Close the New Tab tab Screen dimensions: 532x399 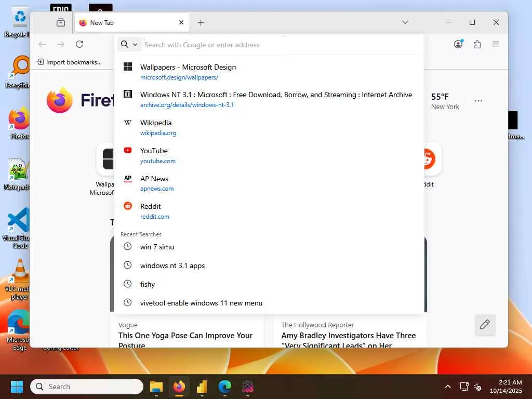181,22
